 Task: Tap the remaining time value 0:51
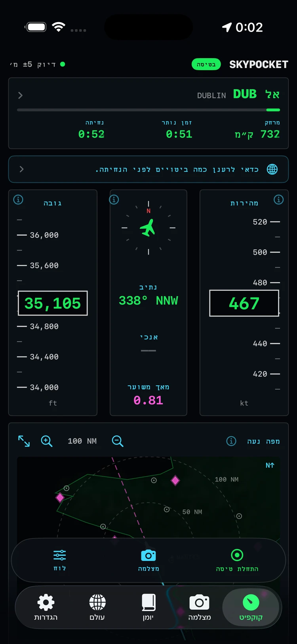[x=179, y=134]
